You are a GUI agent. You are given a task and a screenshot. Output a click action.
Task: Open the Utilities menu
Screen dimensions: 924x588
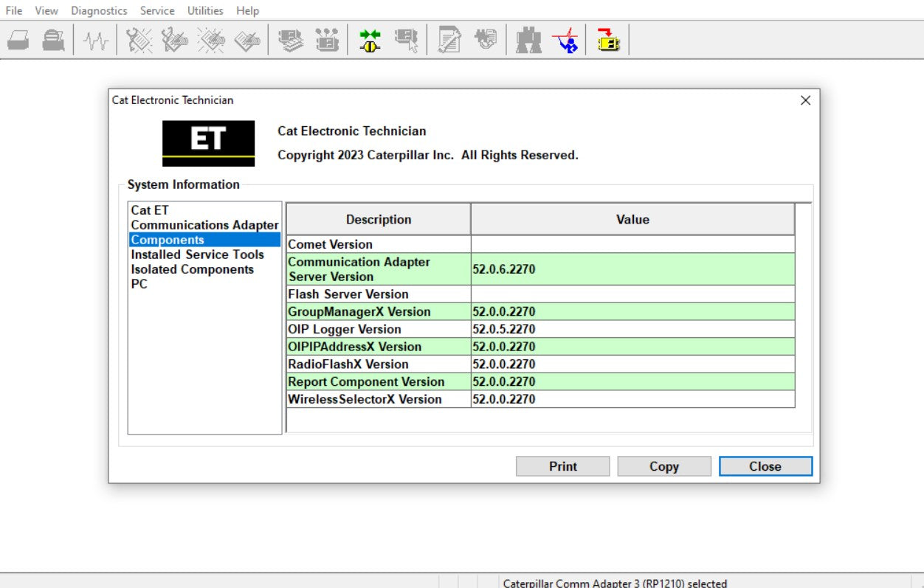pos(205,10)
